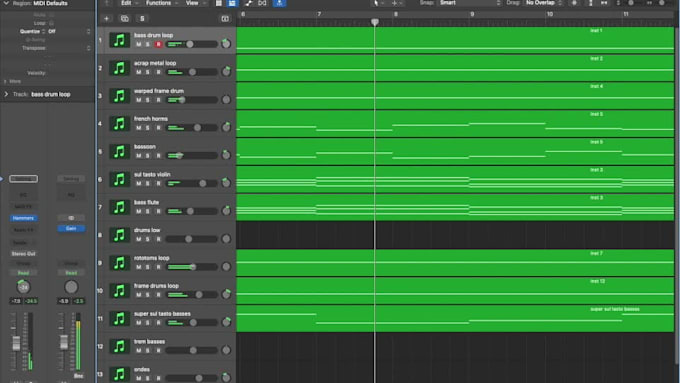The height and width of the screenshot is (383, 680).
Task: Click the super sul tasto basses track icon
Action: pyautogui.click(x=119, y=319)
